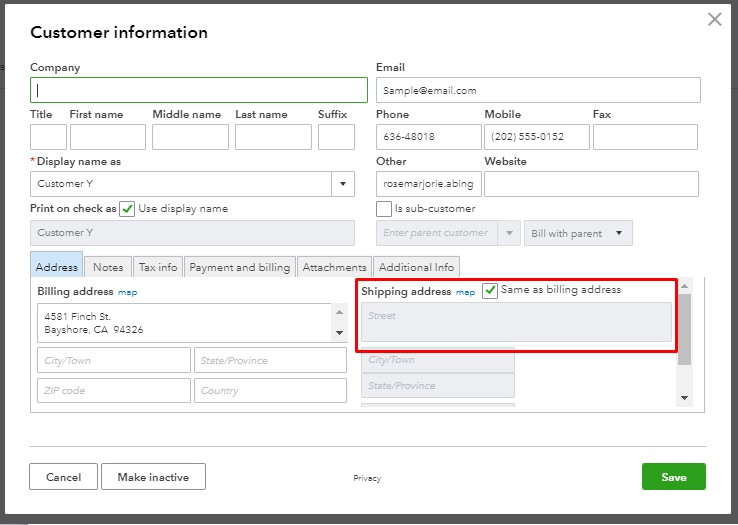This screenshot has width=738, height=525.
Task: Open the Shipping address map link
Action: (x=466, y=292)
